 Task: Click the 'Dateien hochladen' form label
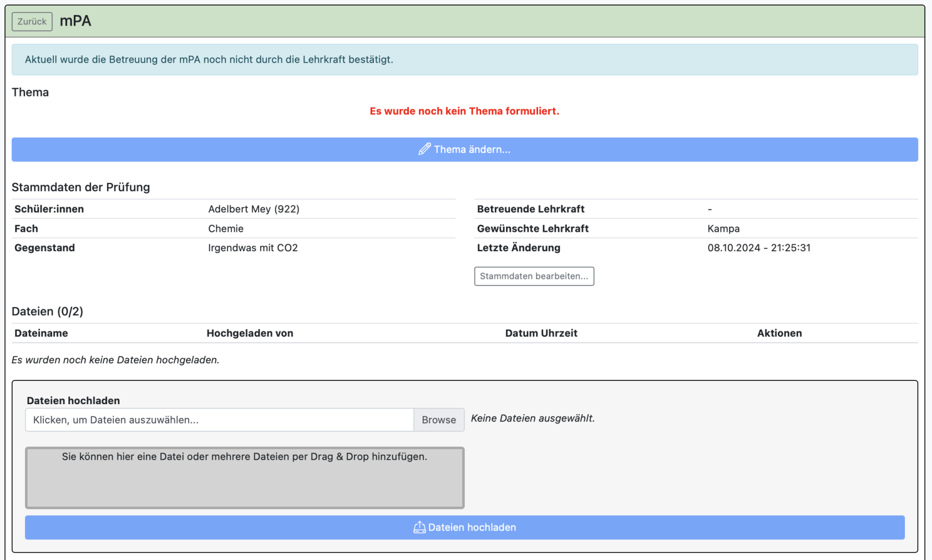coord(73,400)
